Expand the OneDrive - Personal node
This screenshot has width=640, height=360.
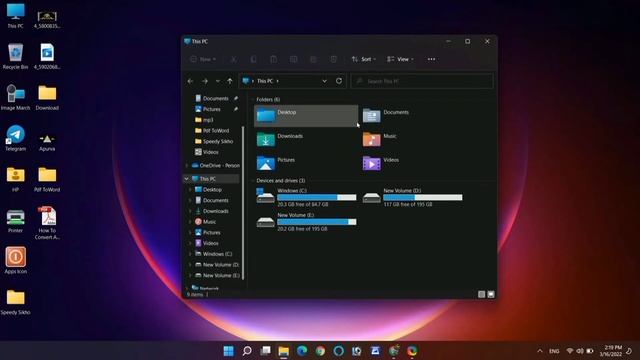click(187, 166)
